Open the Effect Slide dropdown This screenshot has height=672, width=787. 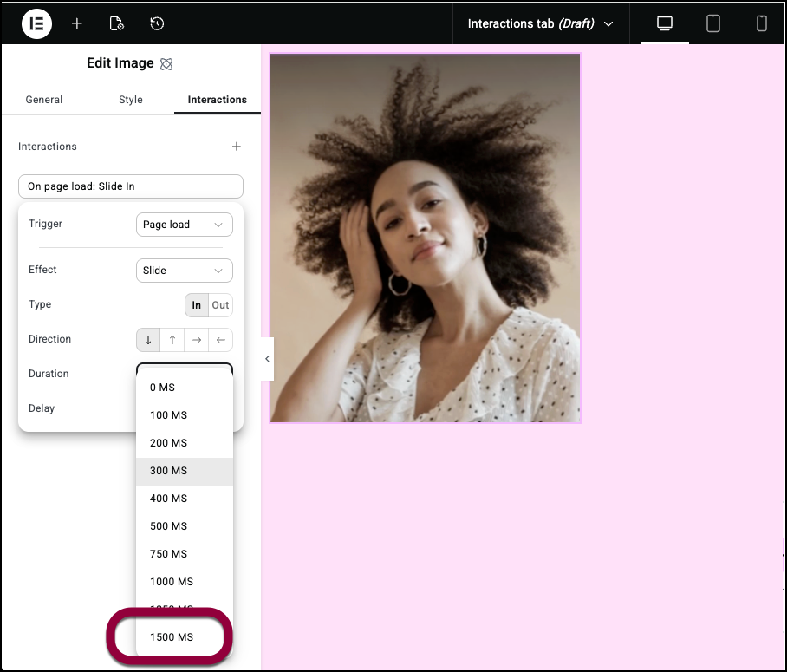[184, 271]
